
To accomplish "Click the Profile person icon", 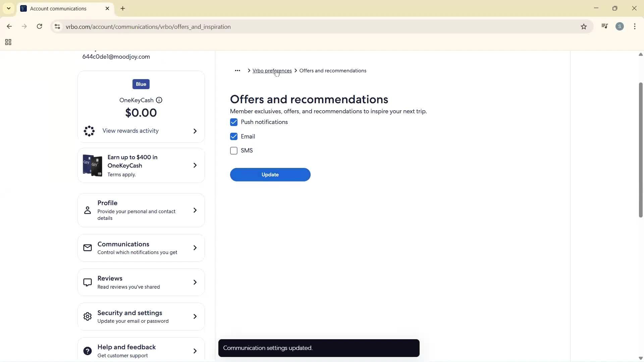I will (x=88, y=210).
